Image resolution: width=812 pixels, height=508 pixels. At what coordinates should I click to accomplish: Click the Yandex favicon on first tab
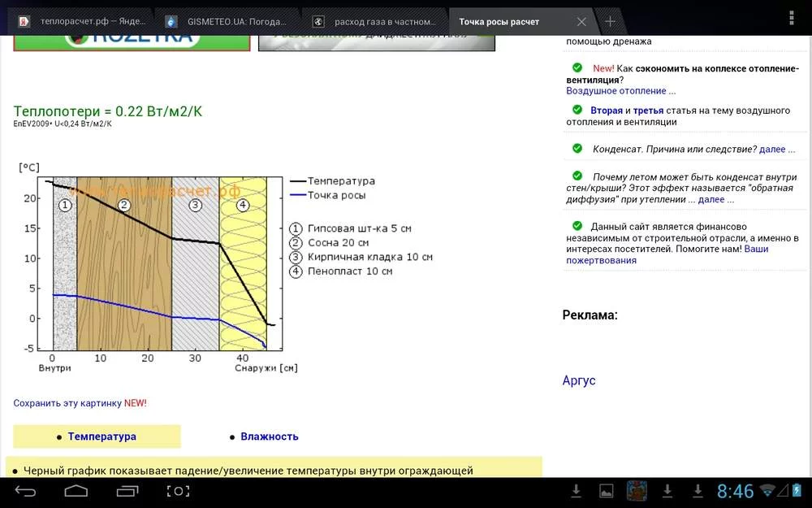(x=24, y=22)
